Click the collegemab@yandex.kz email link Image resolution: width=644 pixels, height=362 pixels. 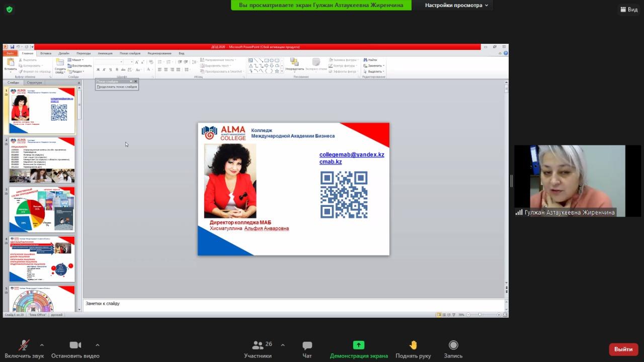pos(352,155)
